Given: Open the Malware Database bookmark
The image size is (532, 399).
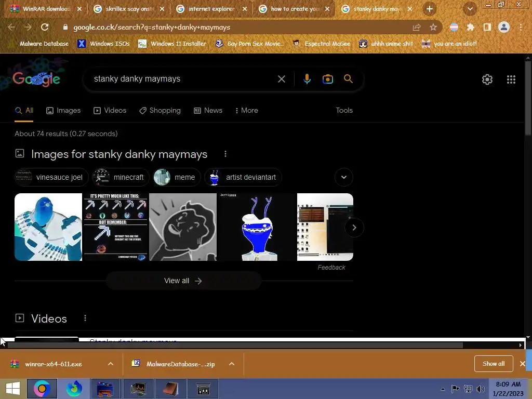Looking at the screenshot, I should pos(39,44).
